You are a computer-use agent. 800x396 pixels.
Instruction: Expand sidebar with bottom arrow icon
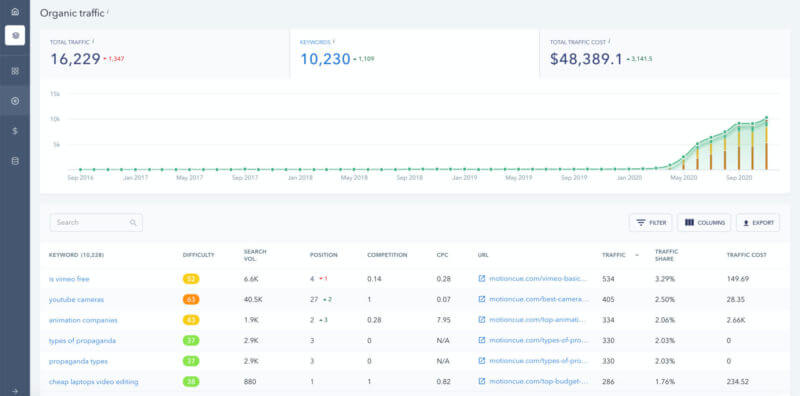click(x=15, y=391)
